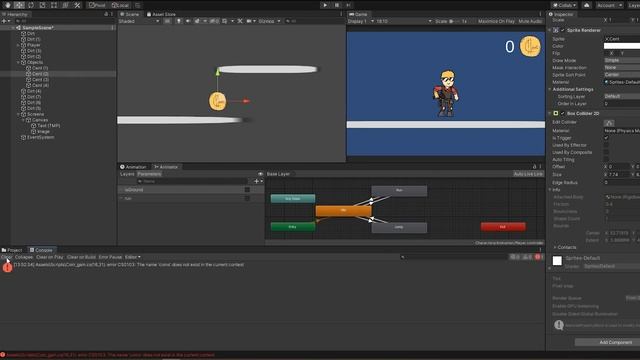
Task: Toggle scene lighting lightbulb icon
Action: (179, 21)
